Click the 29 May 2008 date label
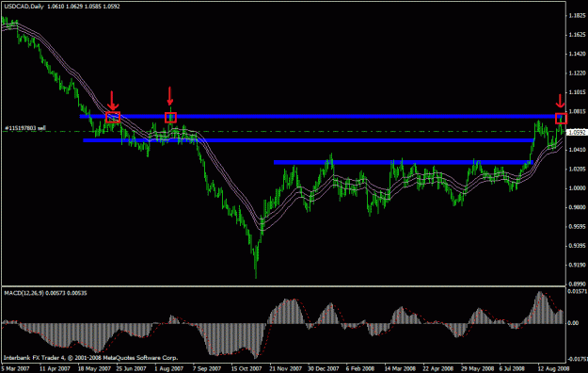This screenshot has height=373, width=588. pos(477,368)
